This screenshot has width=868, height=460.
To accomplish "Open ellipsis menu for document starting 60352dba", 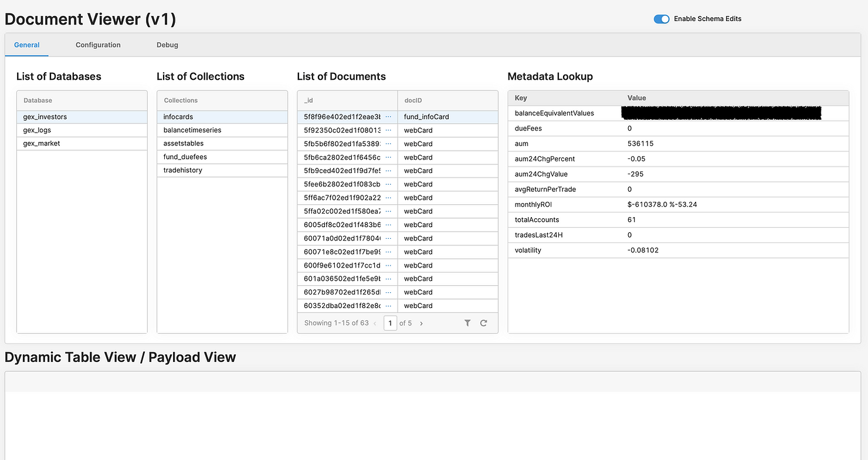I will [x=389, y=305].
